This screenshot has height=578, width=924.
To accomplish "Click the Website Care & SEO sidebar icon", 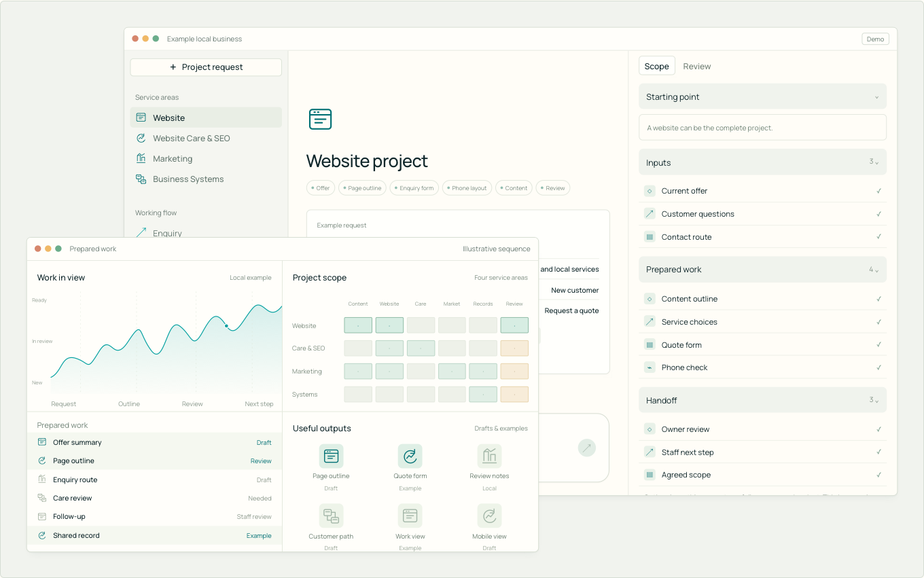I will click(141, 138).
